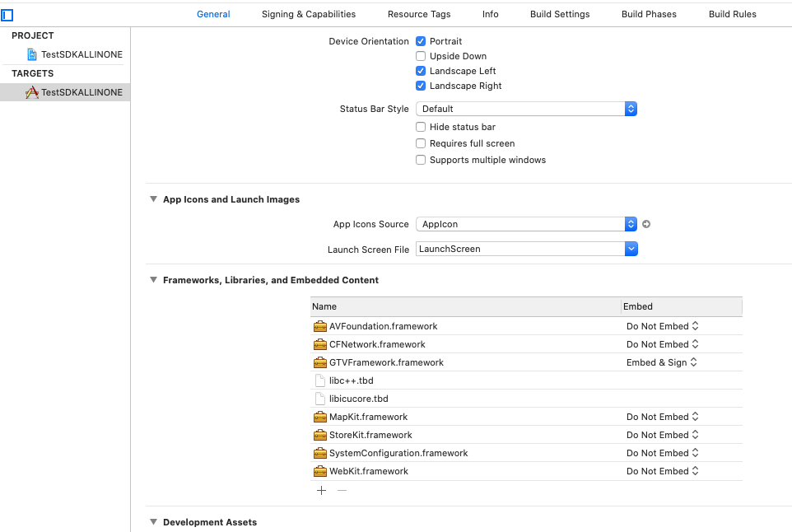Open Resource Tags tab
The height and width of the screenshot is (532, 792).
(419, 14)
